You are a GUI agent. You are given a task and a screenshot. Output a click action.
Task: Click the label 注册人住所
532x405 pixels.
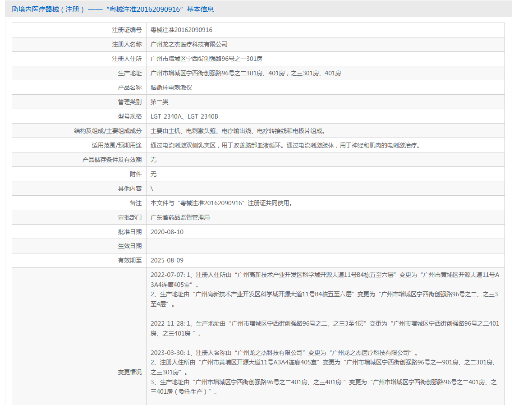pyautogui.click(x=127, y=59)
